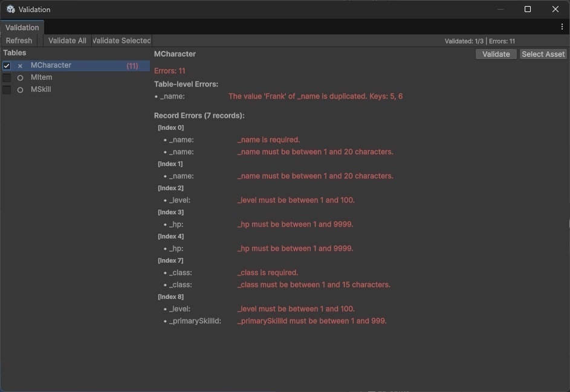Click Select Asset
Image resolution: width=570 pixels, height=392 pixels.
click(542, 54)
